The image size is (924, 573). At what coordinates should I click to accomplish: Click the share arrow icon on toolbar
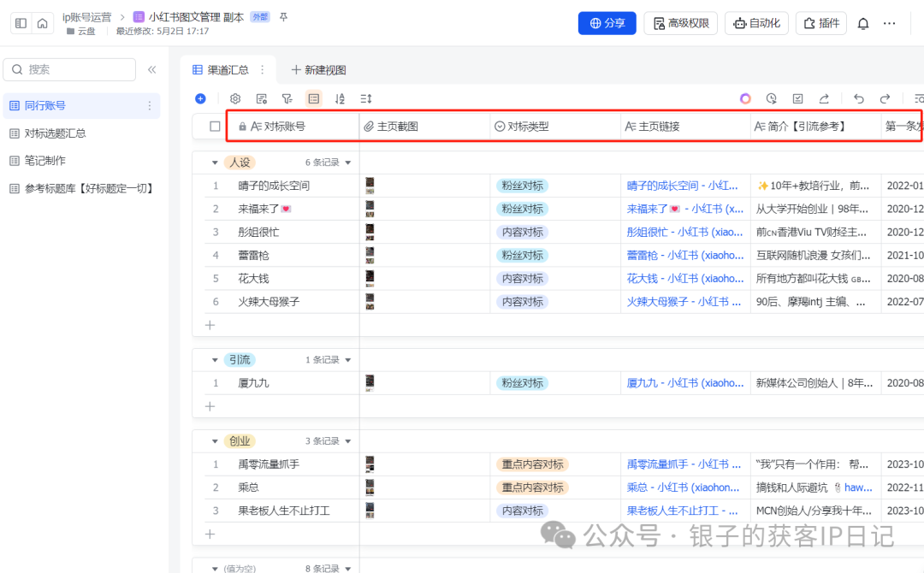pos(824,98)
